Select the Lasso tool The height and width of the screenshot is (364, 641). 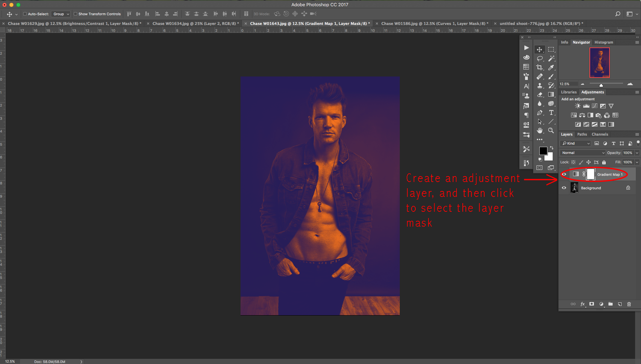pos(540,59)
